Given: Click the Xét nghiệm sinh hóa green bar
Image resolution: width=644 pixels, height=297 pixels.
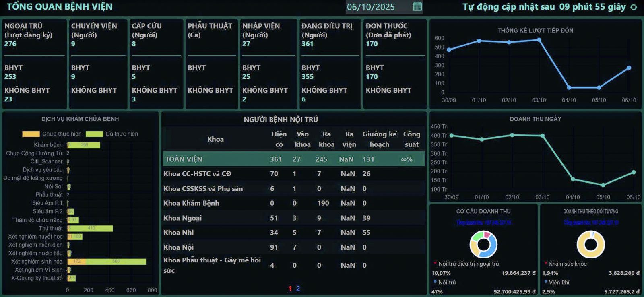Looking at the screenshot, I should 116,262.
